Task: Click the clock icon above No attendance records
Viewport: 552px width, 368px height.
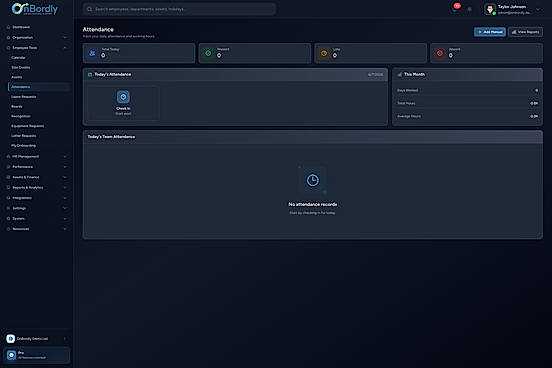Action: [x=313, y=180]
